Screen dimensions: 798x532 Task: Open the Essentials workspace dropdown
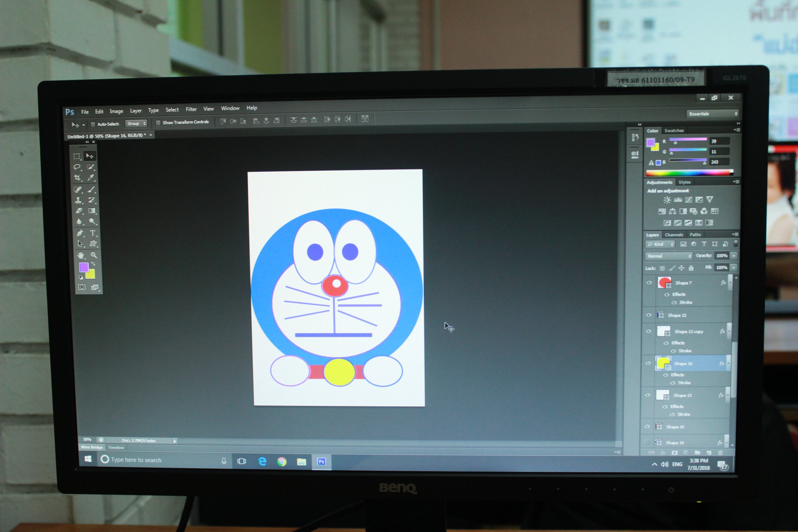point(713,114)
